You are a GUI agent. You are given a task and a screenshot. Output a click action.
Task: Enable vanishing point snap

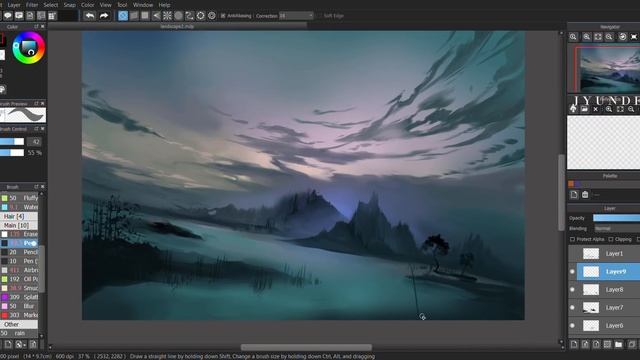tap(156, 16)
